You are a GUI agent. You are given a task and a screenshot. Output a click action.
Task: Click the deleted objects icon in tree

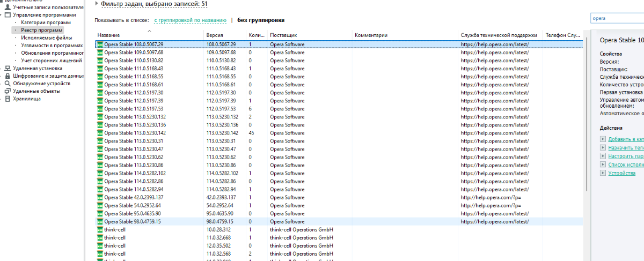click(x=8, y=91)
